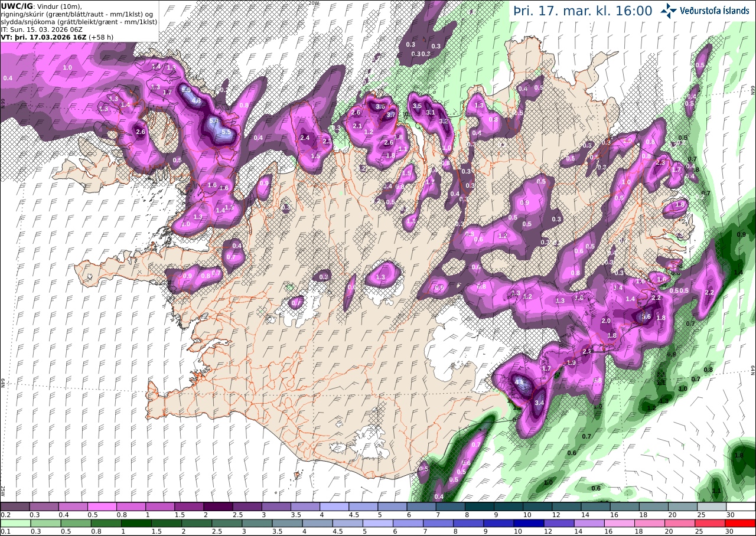756x536 pixels.
Task: Click the 20W longitude label at top
Action: pyautogui.click(x=314, y=3)
